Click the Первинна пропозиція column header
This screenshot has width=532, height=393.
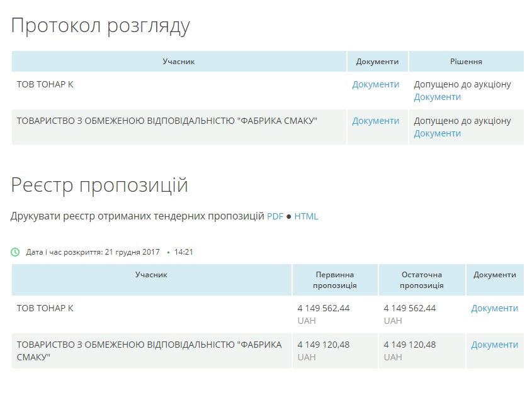tap(335, 280)
